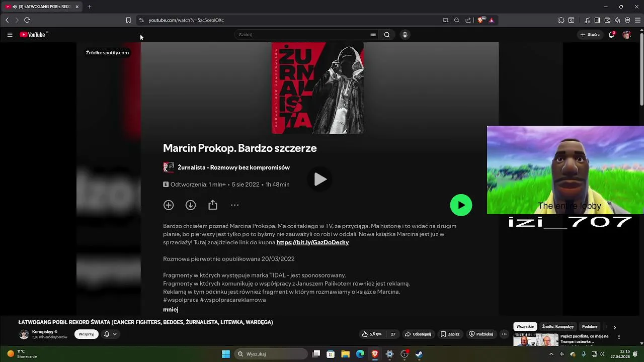644x362 pixels.
Task: Click the green Spotify play button
Action: click(x=461, y=205)
